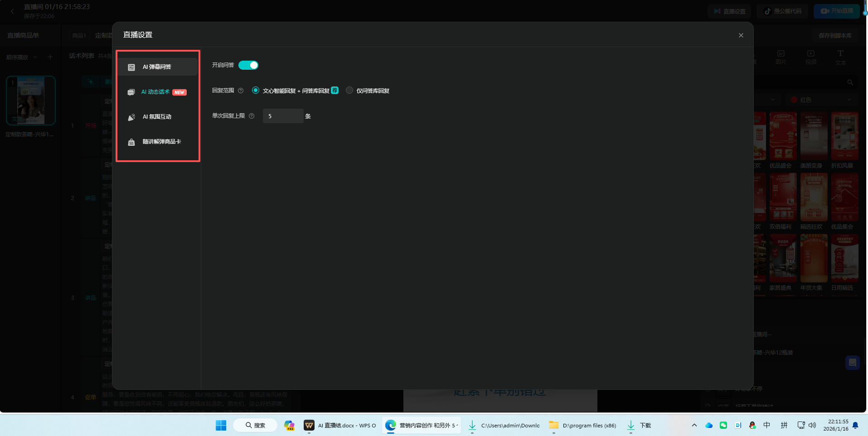Pick the 日用精选 background template
Image resolution: width=868 pixels, height=436 pixels.
point(844,259)
